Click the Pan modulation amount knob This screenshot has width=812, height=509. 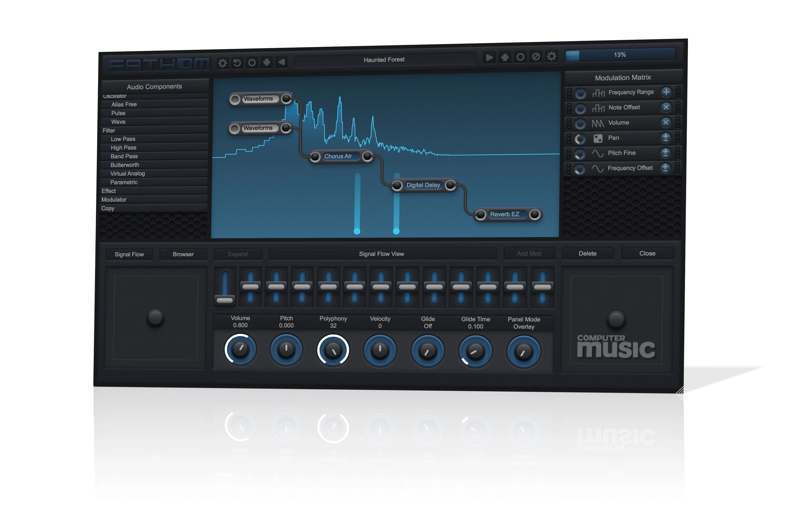580,139
